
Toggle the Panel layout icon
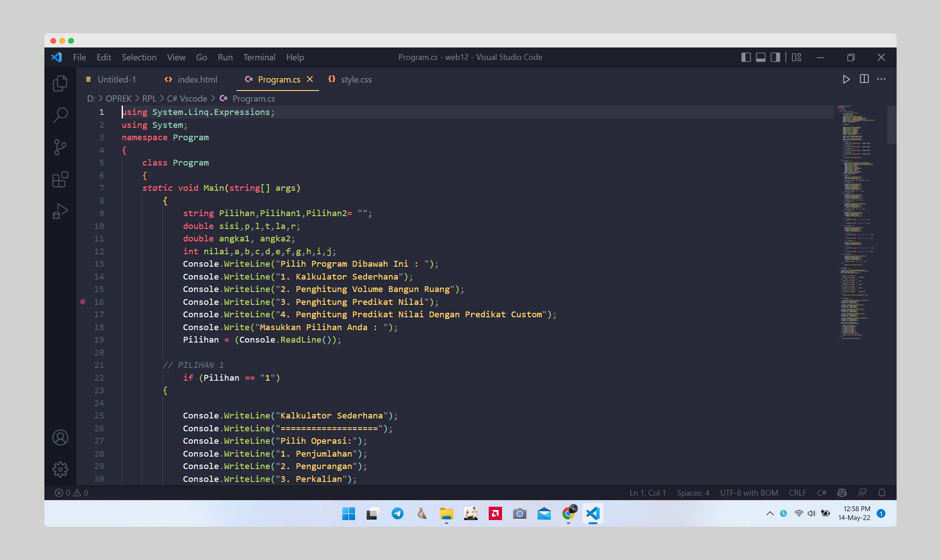[761, 57]
